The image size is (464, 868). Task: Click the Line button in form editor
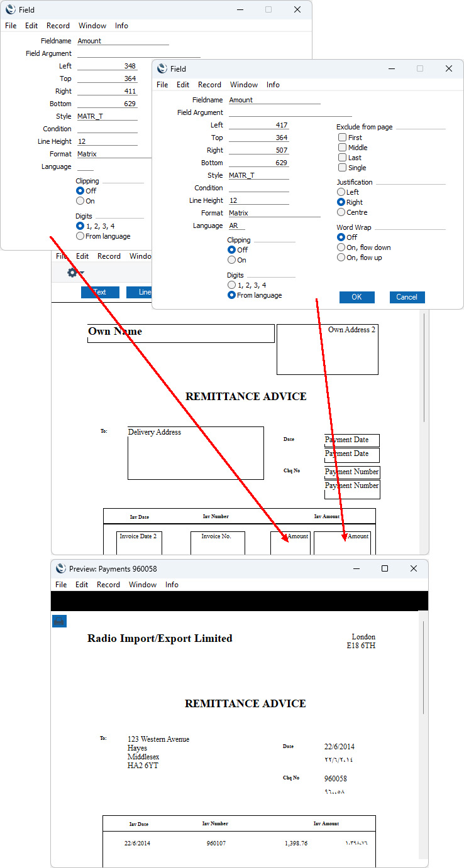140,292
